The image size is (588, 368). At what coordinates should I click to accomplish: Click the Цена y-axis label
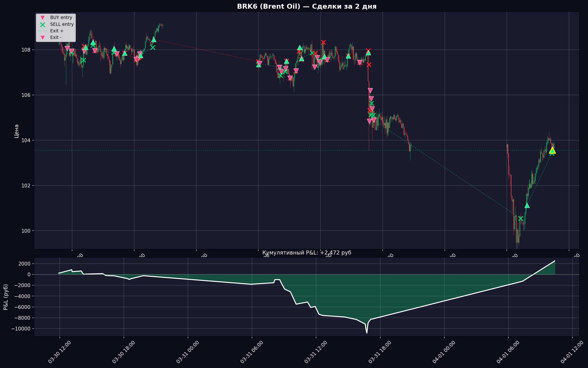(17, 131)
